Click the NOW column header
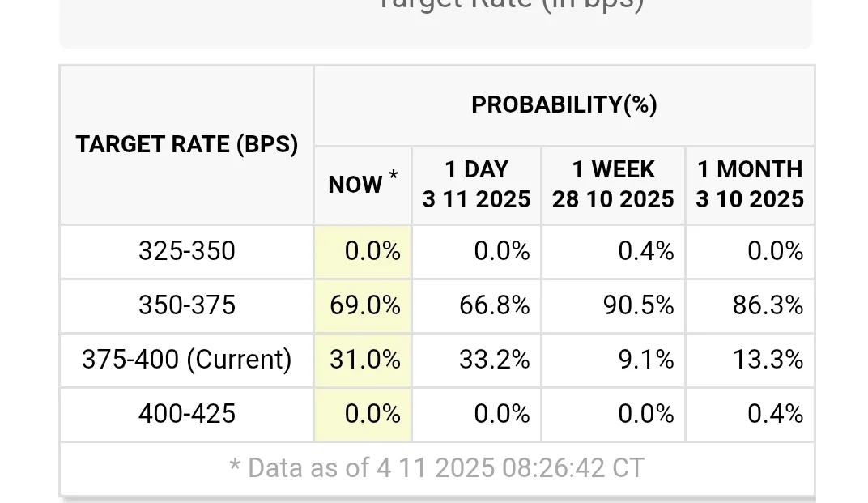The image size is (868, 503). coord(363,185)
